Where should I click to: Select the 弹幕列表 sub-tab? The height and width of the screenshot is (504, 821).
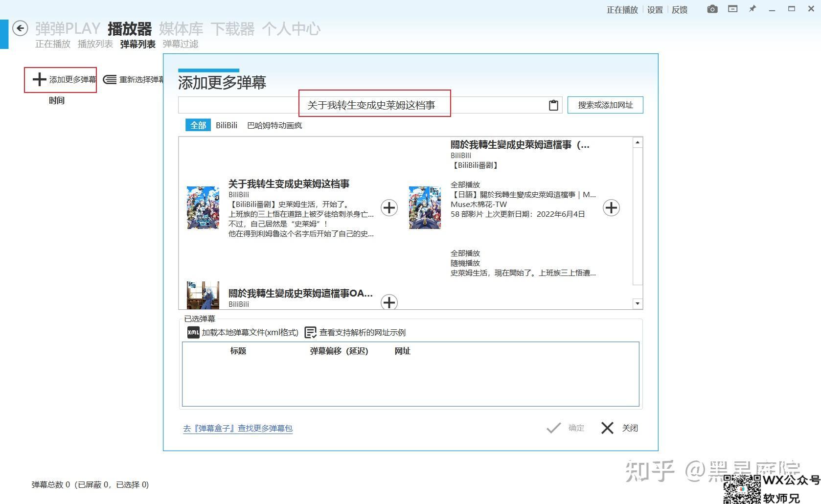point(138,44)
